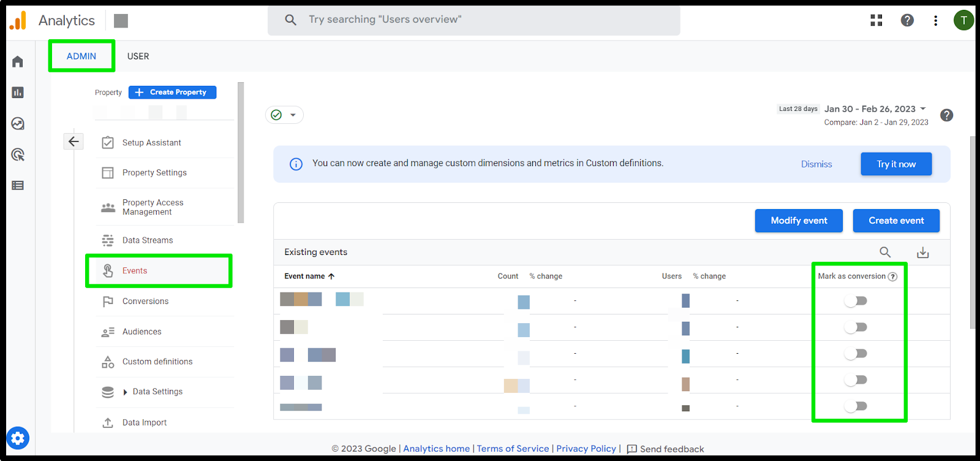The image size is (980, 461).
Task: Open Conversions in the property menu
Action: 145,301
